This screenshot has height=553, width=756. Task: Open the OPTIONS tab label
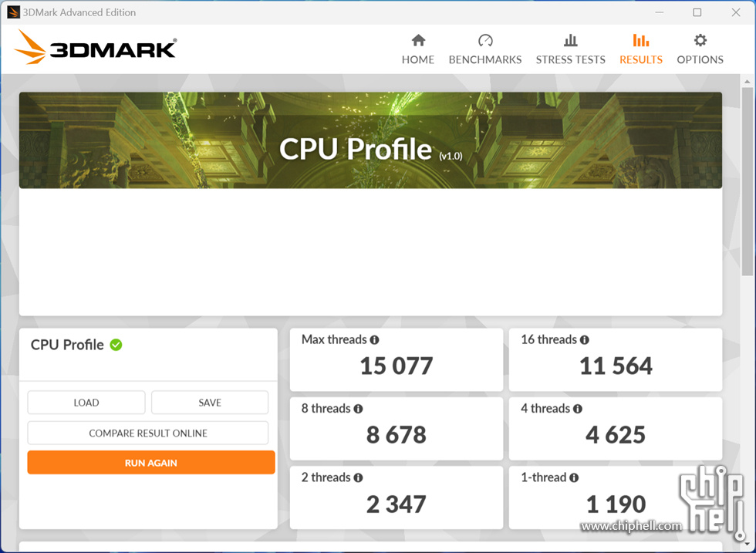point(700,59)
